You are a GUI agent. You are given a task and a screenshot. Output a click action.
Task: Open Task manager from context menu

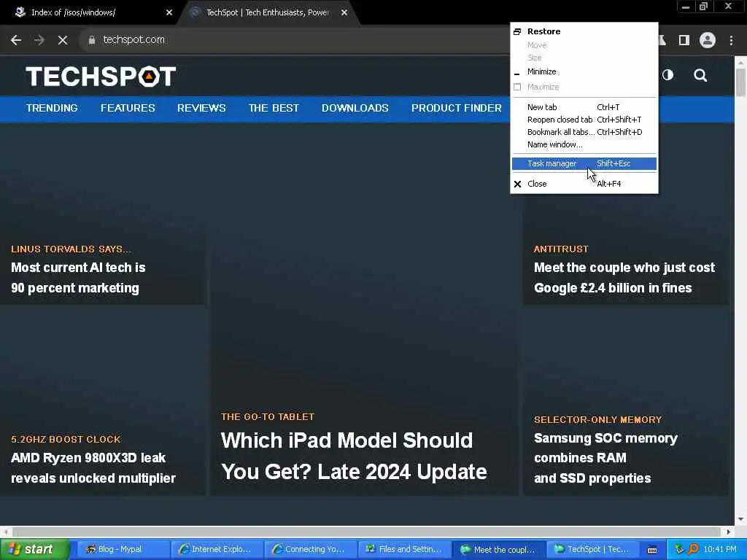[584, 163]
